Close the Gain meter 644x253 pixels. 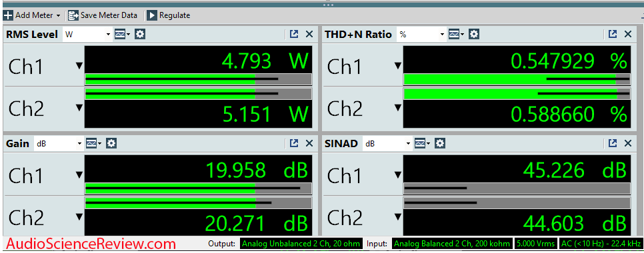click(309, 143)
